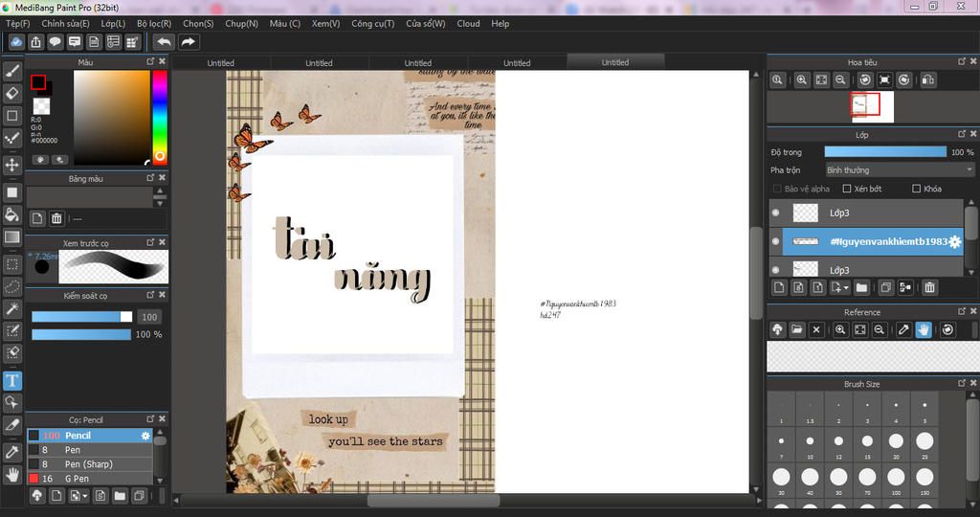Click the Navigator canvas thumbnail
The image size is (980, 517).
(872, 105)
